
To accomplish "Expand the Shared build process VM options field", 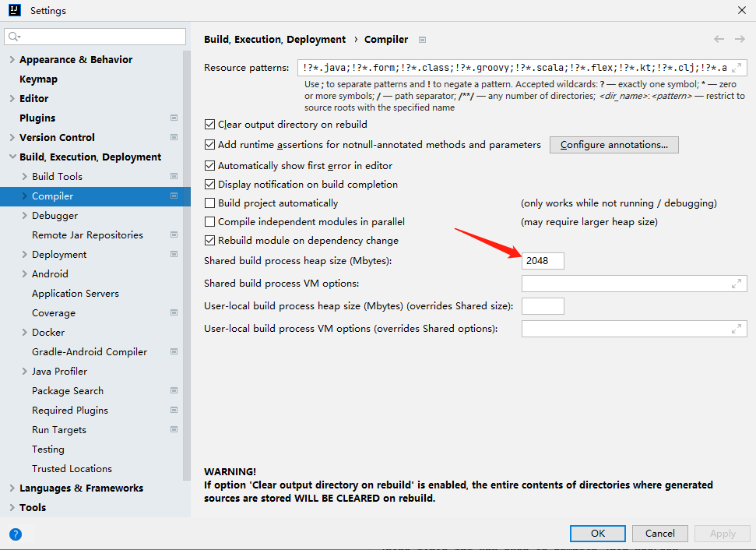I will click(737, 284).
